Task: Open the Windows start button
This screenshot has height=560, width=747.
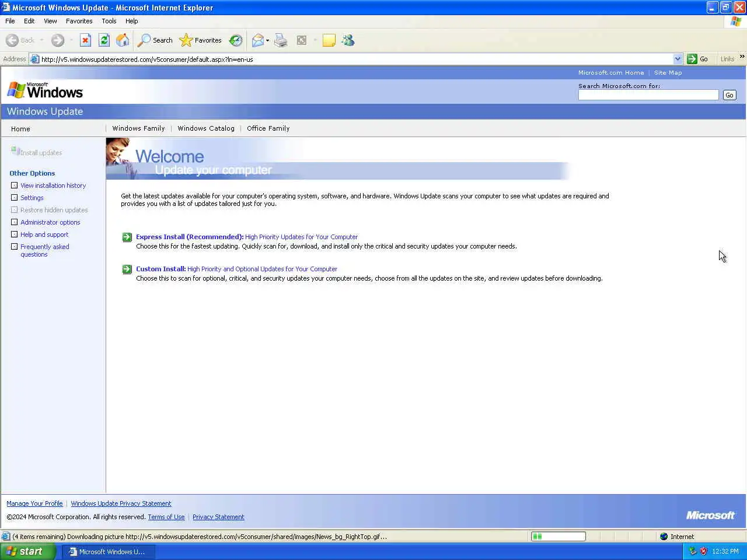Action: pyautogui.click(x=28, y=551)
